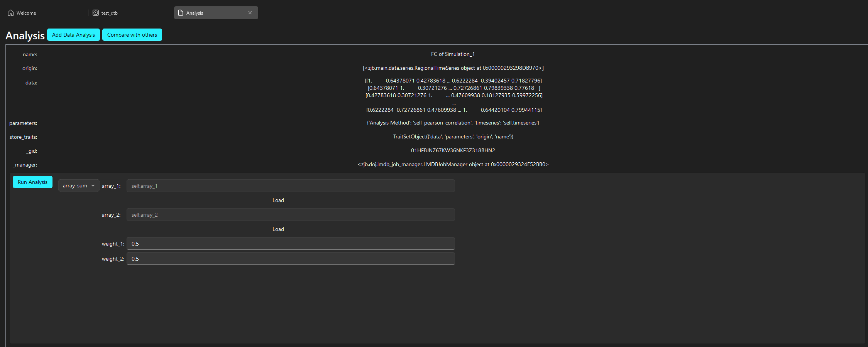Viewport: 868px width, 347px height.
Task: Click the array_2 label
Action: (111, 215)
